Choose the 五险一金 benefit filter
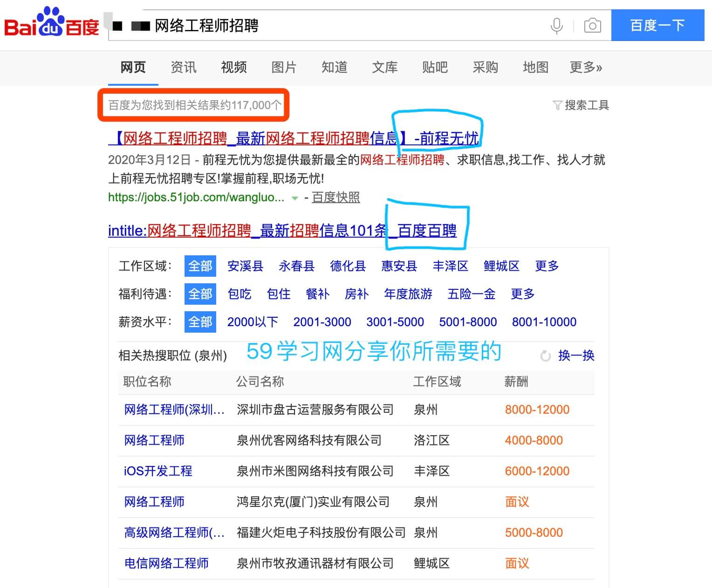This screenshot has width=712, height=588. pyautogui.click(x=471, y=294)
